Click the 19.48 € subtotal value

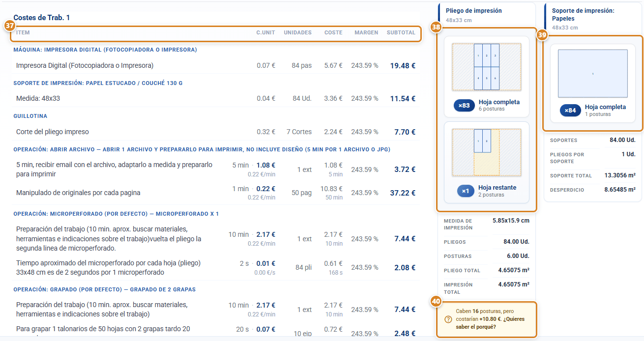point(403,65)
